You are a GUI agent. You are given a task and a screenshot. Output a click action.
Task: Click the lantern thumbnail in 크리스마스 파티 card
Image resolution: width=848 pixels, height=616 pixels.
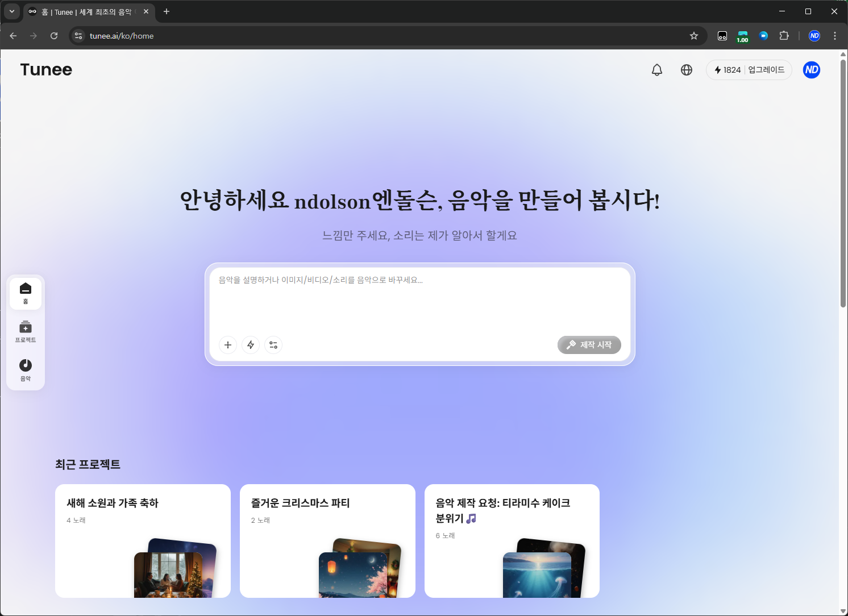pos(353,575)
